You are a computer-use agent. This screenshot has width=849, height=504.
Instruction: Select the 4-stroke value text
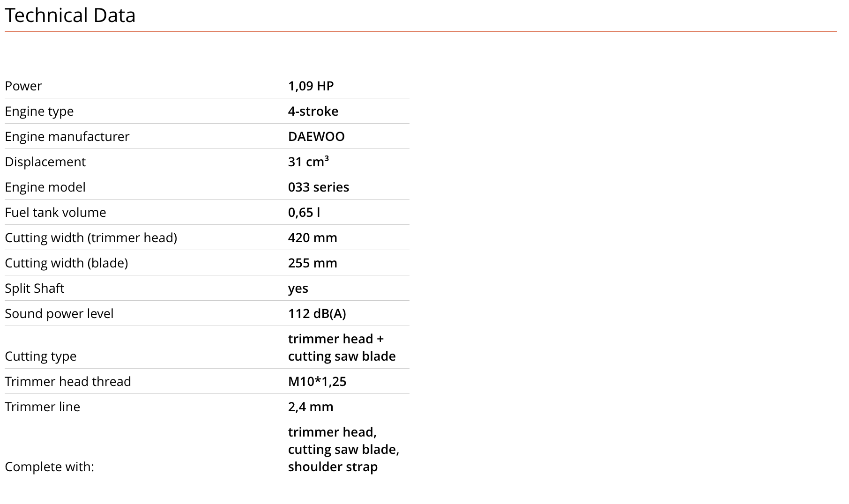click(x=313, y=111)
